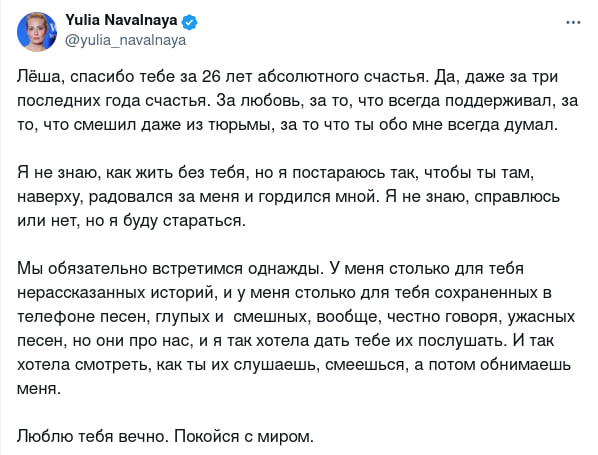Click the line 'то, что смешил даже из тюрьмы'
The height and width of the screenshot is (455, 598).
[x=287, y=125]
